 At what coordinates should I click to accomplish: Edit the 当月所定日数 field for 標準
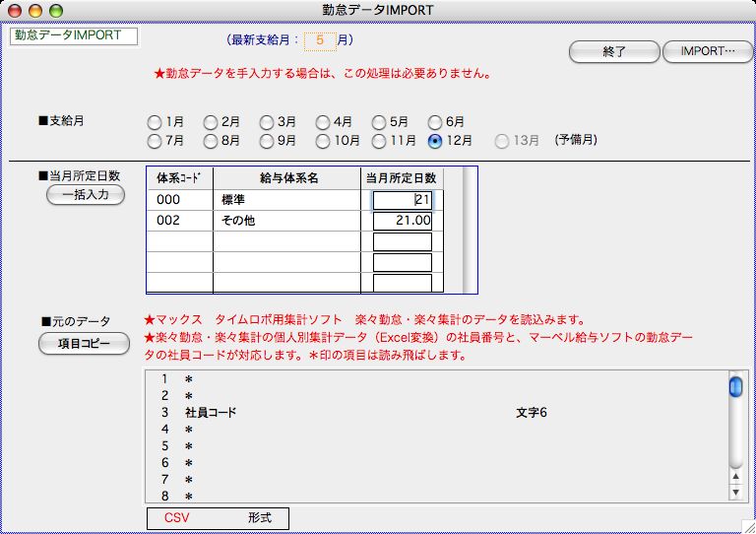pyautogui.click(x=403, y=200)
